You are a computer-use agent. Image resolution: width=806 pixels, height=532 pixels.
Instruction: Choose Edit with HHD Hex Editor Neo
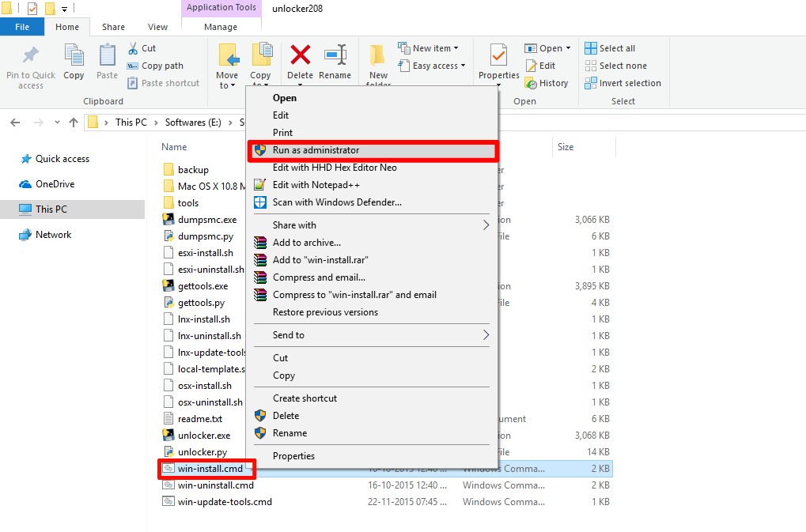(372, 168)
